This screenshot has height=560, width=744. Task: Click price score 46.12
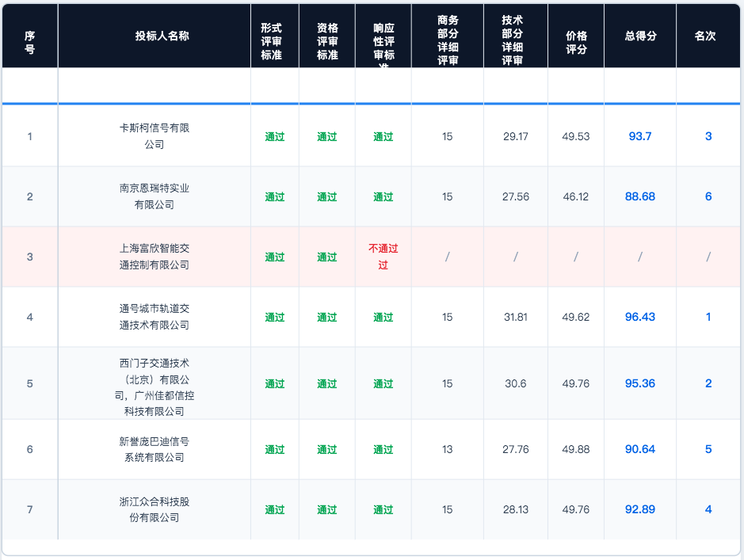pyautogui.click(x=575, y=196)
